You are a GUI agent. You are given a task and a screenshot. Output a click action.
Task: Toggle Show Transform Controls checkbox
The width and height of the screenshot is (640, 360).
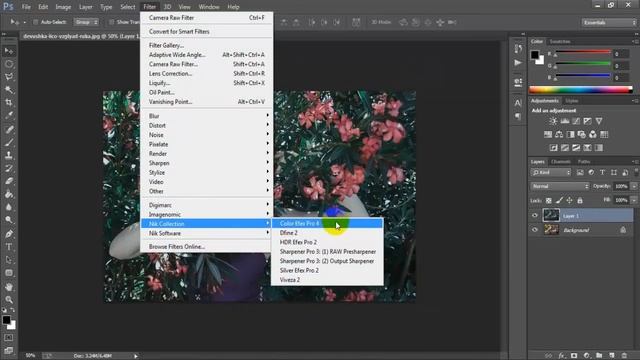tap(111, 22)
